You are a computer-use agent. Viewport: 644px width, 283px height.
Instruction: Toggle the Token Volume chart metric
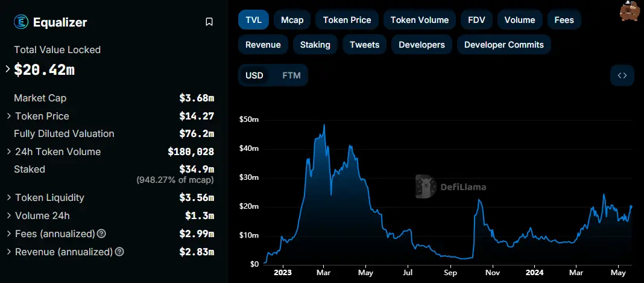pos(419,20)
